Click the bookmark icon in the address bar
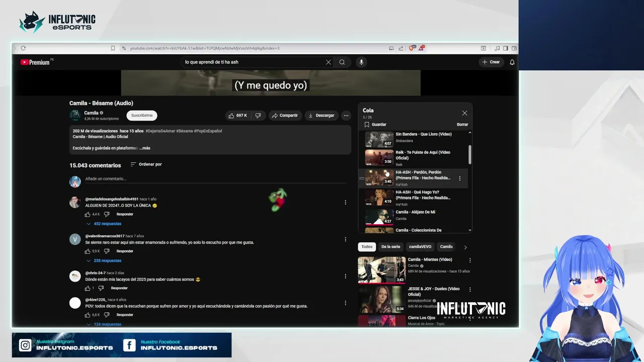 click(x=113, y=48)
